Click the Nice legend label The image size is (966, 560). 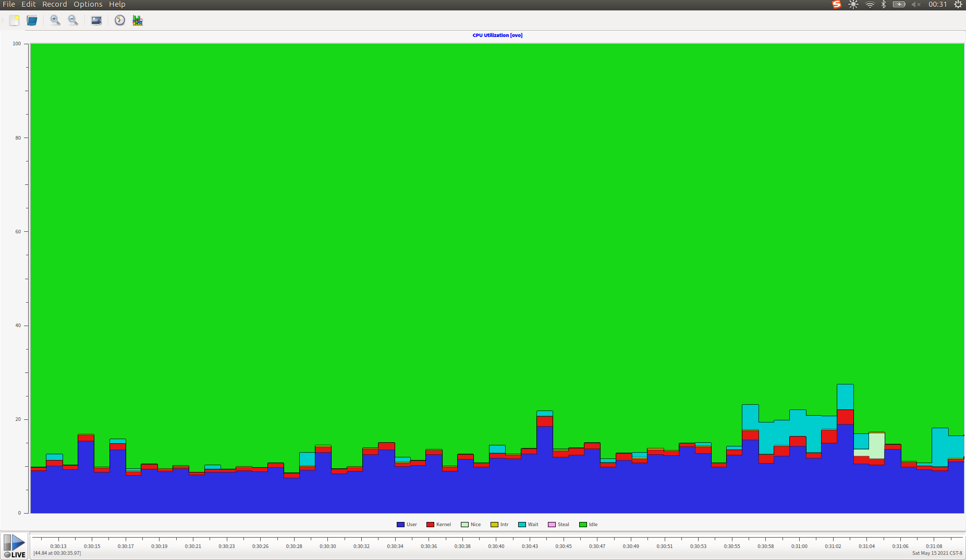(x=475, y=525)
